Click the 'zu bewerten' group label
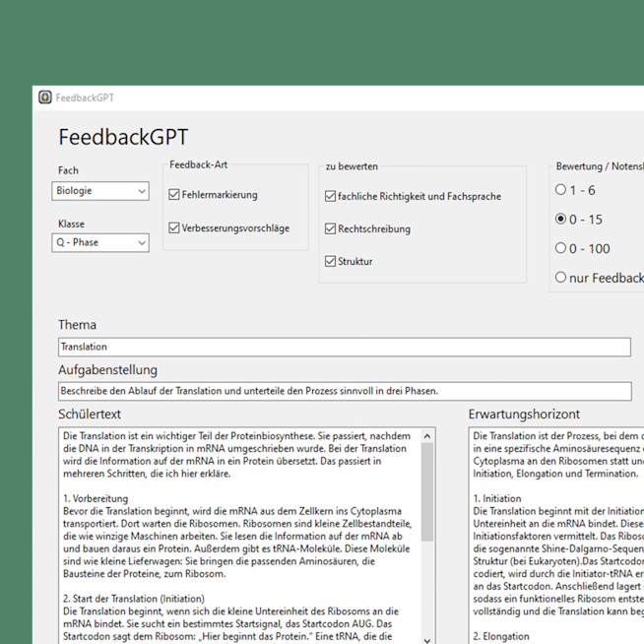 pos(352,166)
